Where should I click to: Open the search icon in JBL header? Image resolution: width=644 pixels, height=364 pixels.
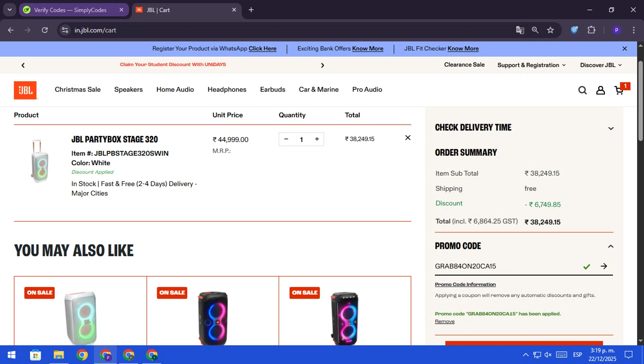pos(582,90)
